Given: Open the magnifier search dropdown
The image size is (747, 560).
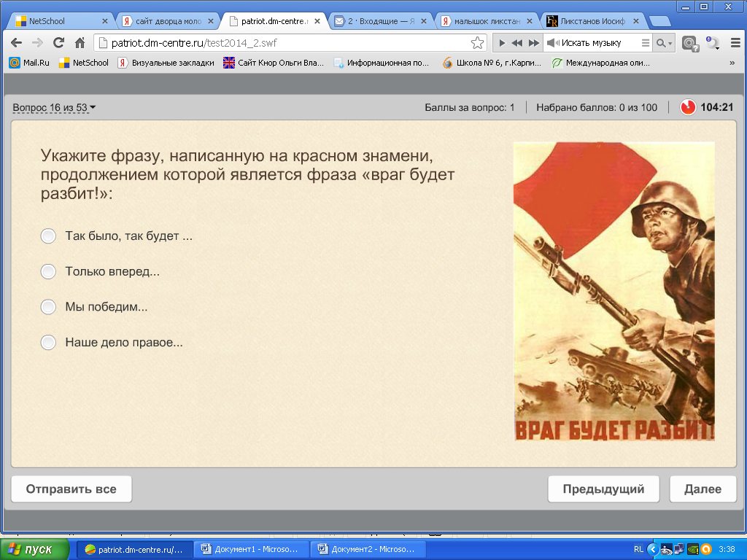Looking at the screenshot, I should (x=664, y=43).
